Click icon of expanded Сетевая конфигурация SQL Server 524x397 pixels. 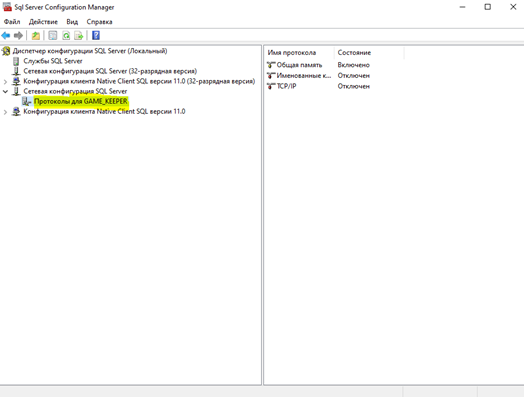click(x=16, y=91)
